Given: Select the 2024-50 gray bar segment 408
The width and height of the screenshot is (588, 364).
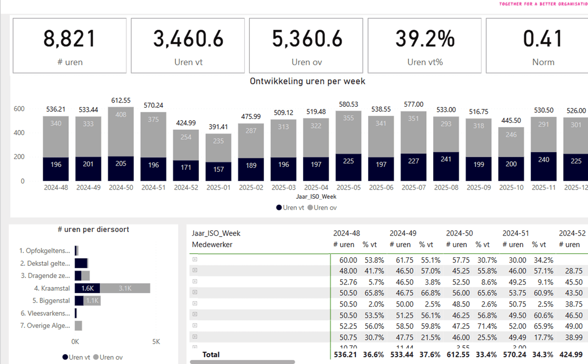Looking at the screenshot, I should point(121,131).
